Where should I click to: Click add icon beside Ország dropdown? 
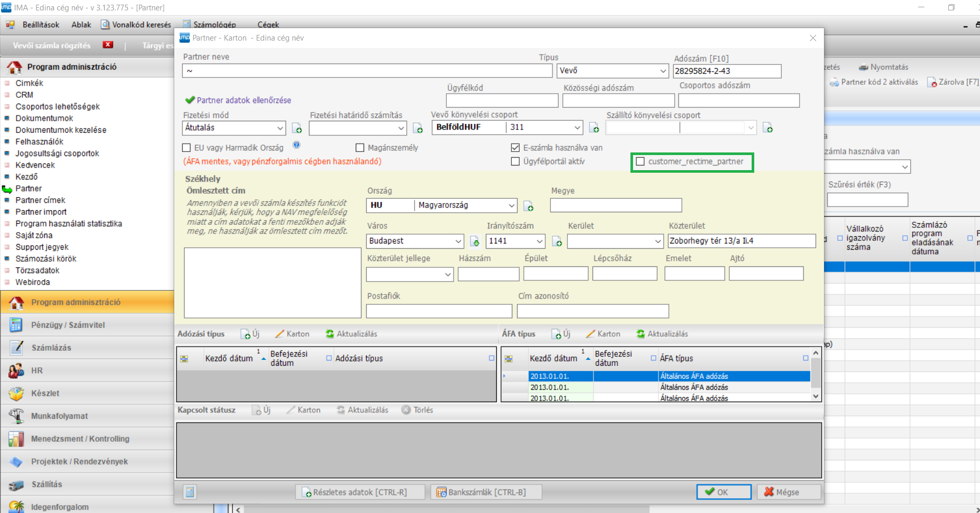point(528,206)
